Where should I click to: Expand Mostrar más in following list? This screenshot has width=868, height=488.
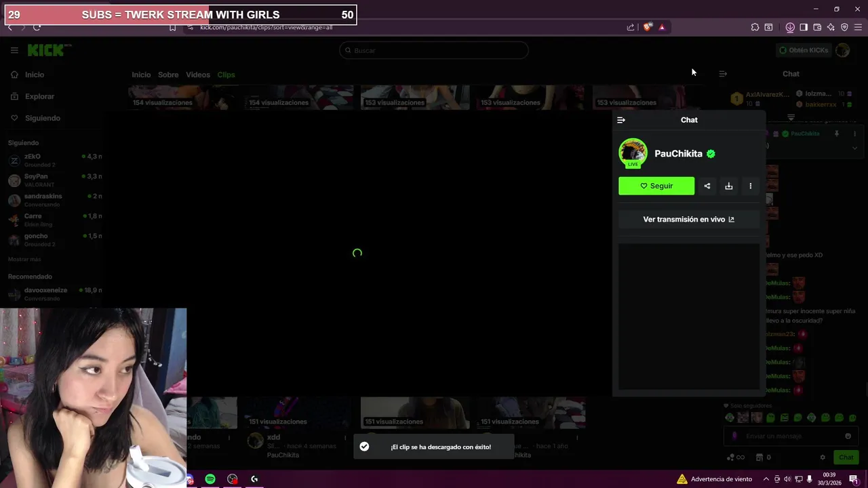(x=24, y=260)
